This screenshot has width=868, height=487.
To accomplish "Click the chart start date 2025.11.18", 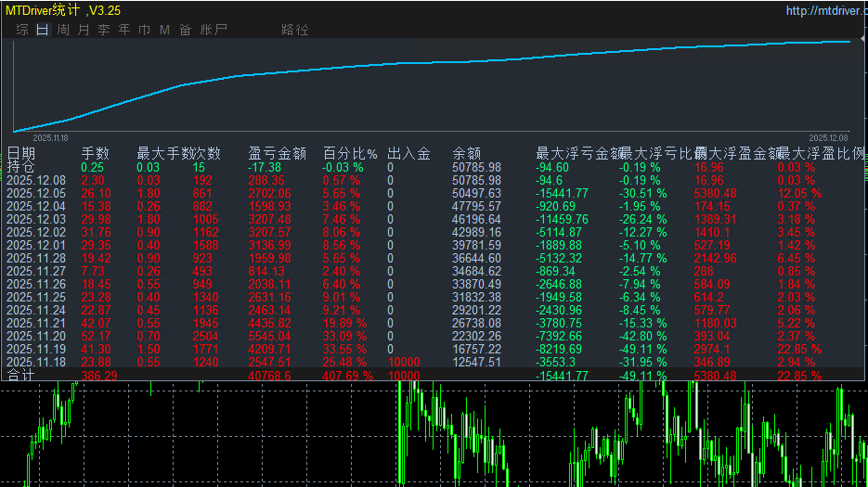I will click(x=50, y=138).
